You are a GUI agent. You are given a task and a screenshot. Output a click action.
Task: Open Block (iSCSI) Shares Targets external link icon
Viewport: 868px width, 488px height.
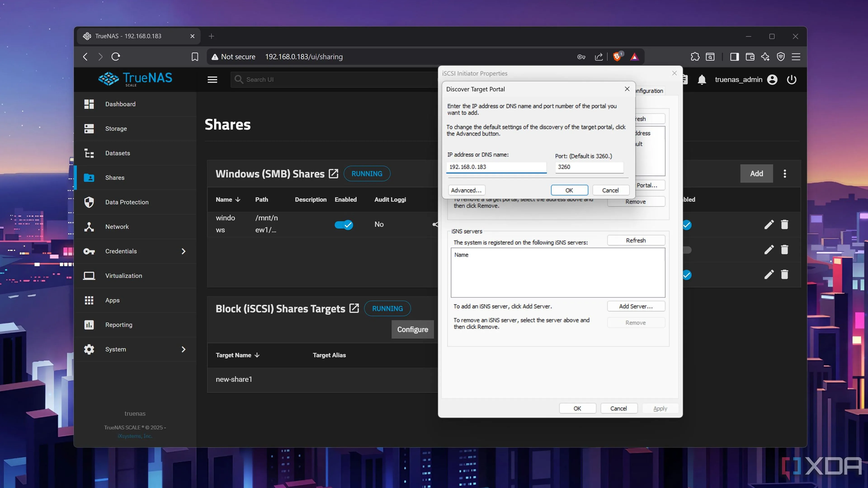coord(354,308)
